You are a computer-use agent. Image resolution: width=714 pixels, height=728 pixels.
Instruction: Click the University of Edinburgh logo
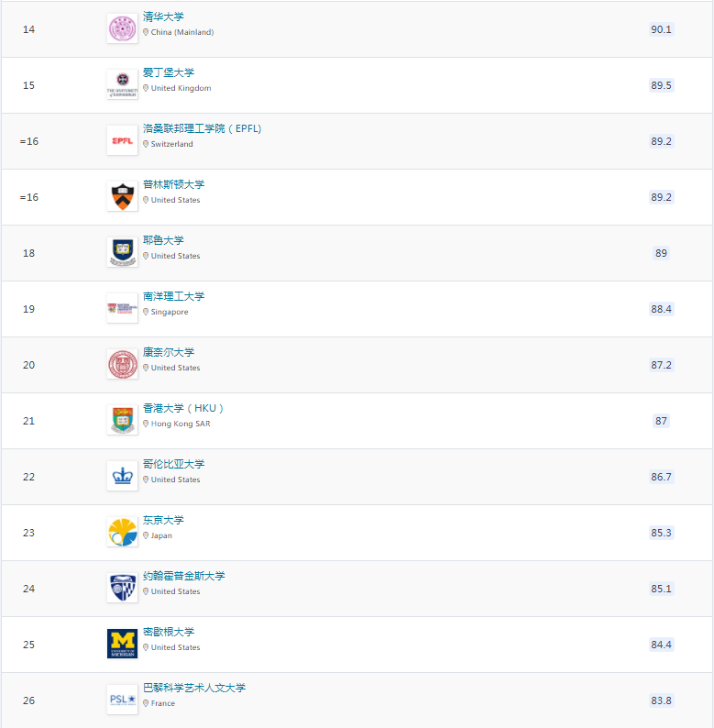122,84
